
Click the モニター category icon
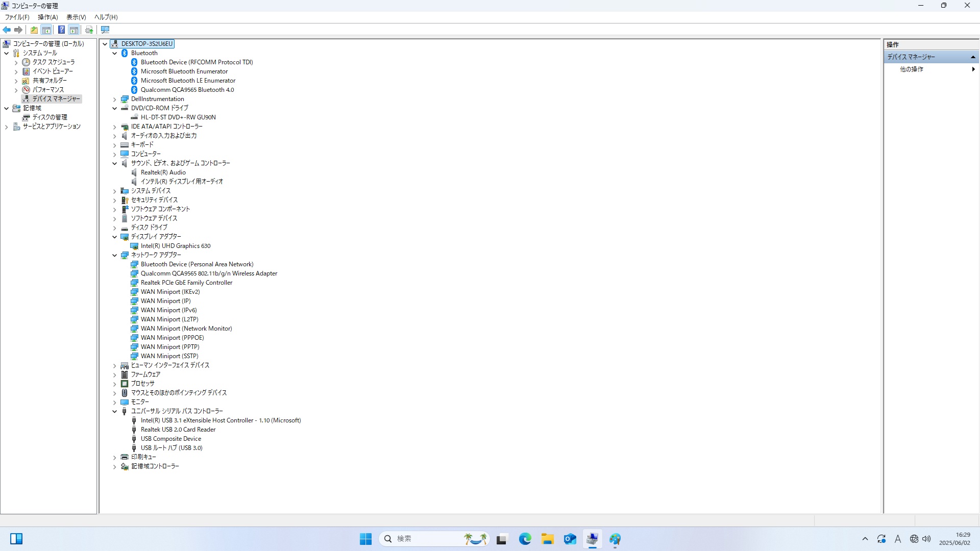click(x=125, y=402)
